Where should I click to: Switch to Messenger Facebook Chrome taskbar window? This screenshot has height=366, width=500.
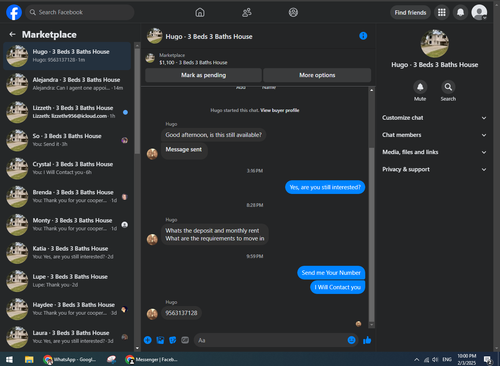[152, 359]
